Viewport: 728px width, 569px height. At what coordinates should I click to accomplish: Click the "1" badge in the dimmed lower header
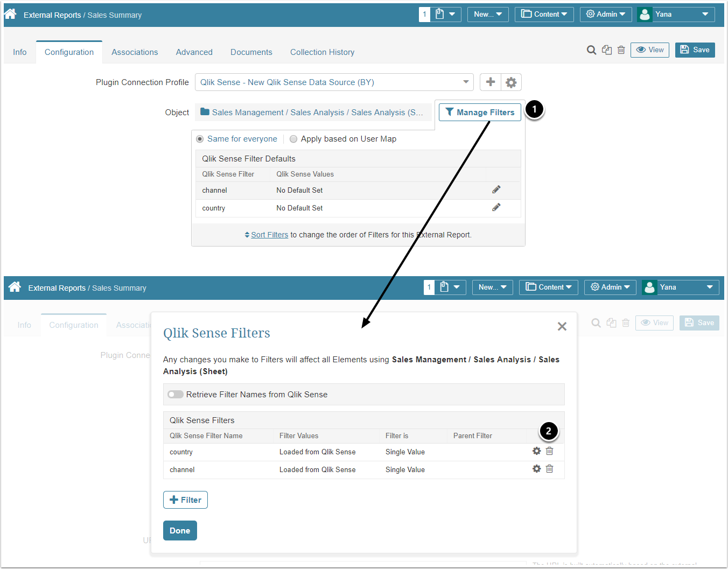[x=429, y=287]
